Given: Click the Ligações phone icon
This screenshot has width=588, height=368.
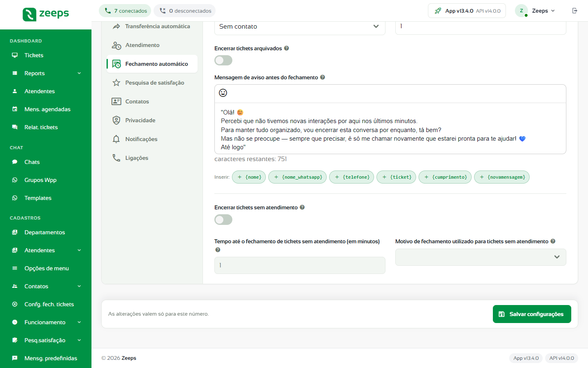Looking at the screenshot, I should 116,158.
